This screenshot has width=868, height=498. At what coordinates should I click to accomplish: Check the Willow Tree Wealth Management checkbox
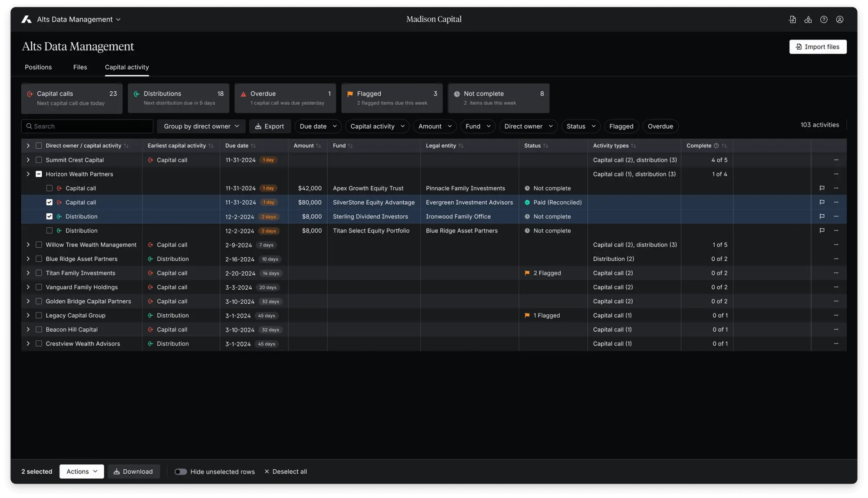39,245
